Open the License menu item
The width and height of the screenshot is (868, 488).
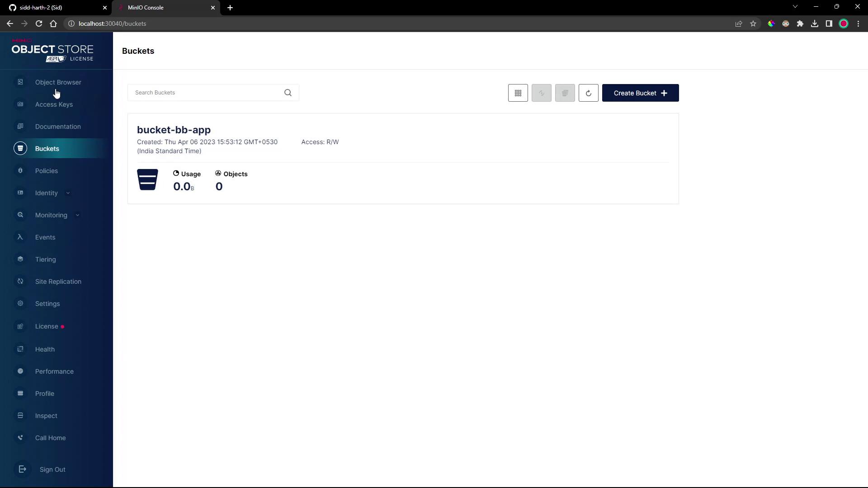47,326
